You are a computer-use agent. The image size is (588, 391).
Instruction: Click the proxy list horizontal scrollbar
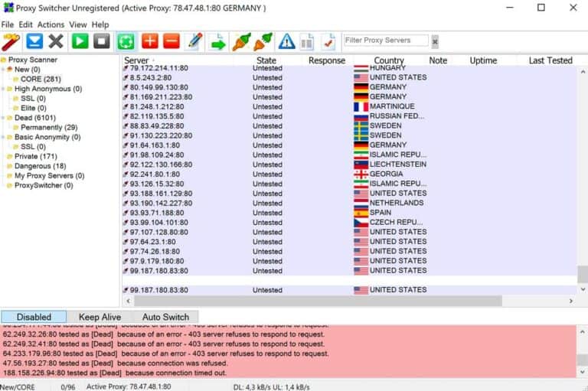pos(318,301)
